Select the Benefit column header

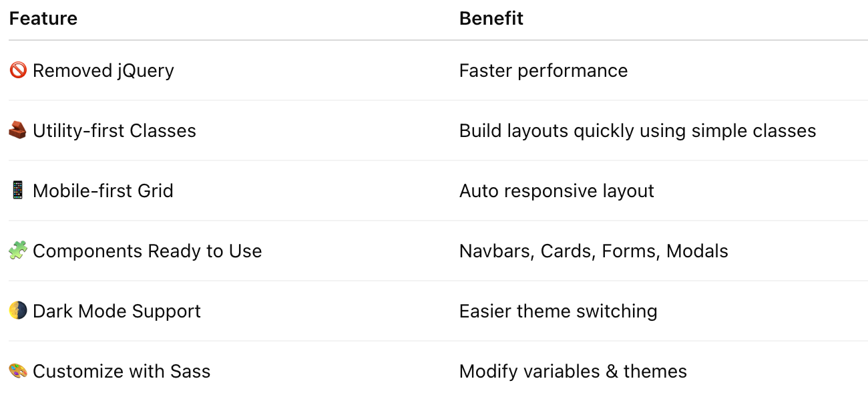coord(491,19)
